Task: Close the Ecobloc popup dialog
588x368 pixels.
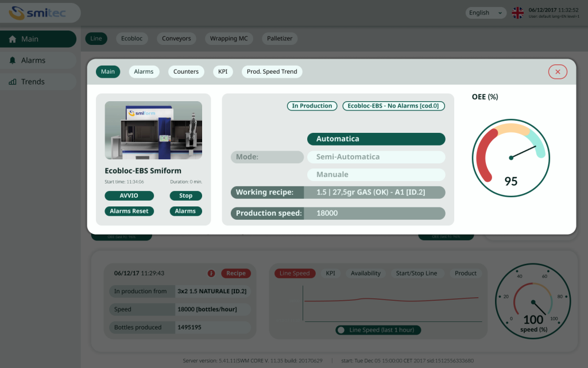Action: click(558, 71)
